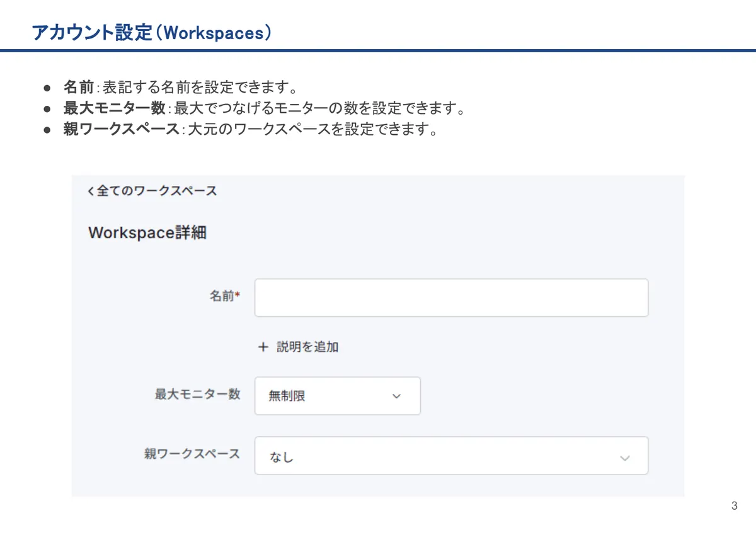Click the plus icon beside 説明を追加
Image resolution: width=756 pixels, height=535 pixels.
(263, 347)
